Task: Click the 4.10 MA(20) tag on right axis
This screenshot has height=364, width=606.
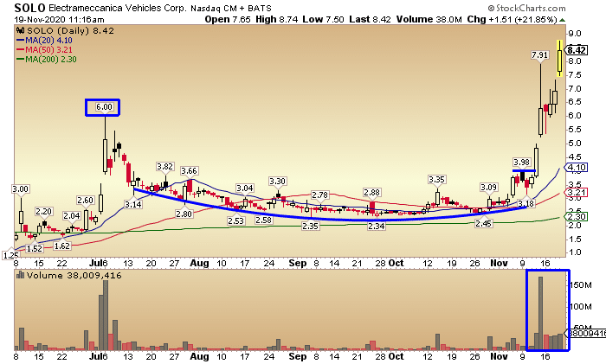Action: point(576,168)
